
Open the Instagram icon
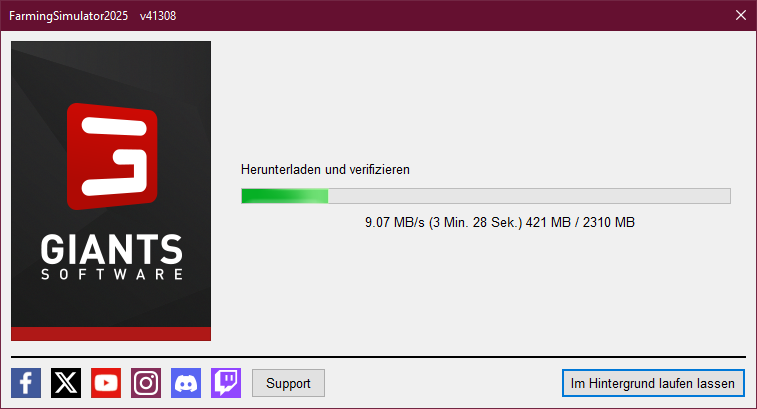click(x=146, y=383)
